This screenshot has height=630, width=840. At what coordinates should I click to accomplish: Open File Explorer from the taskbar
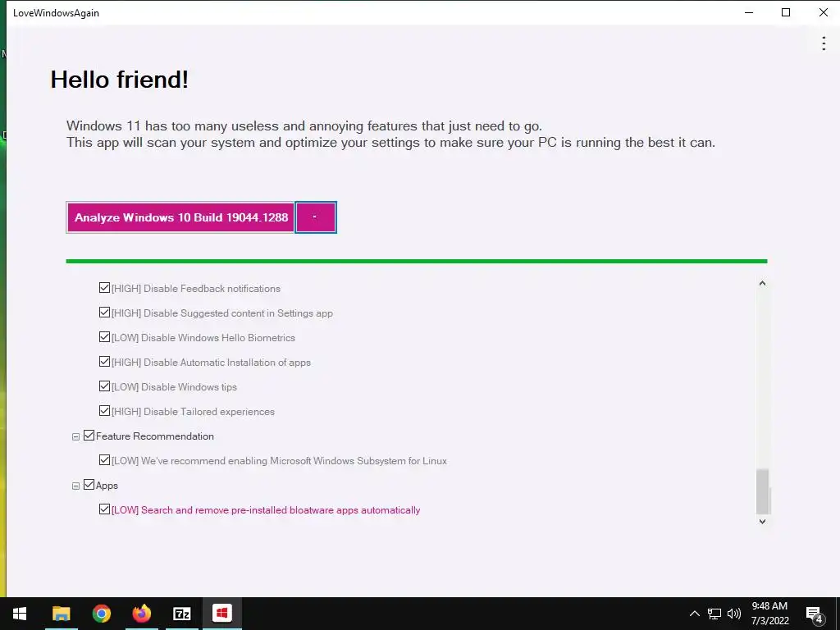61,614
